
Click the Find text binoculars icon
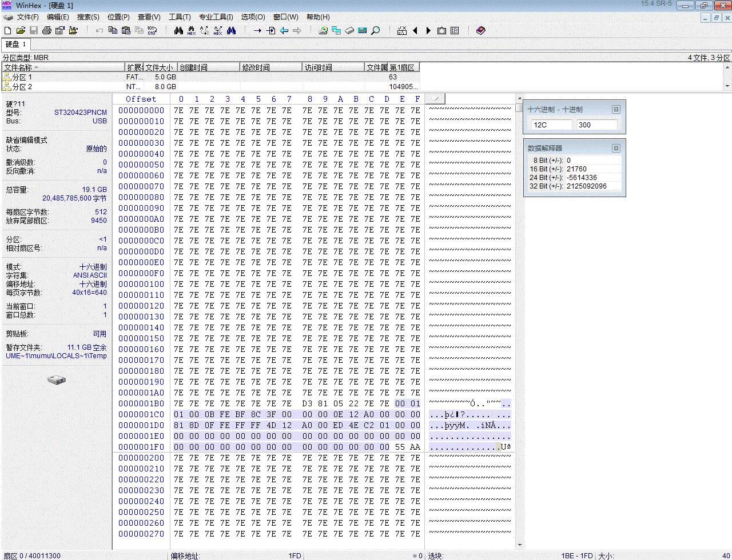tap(178, 30)
